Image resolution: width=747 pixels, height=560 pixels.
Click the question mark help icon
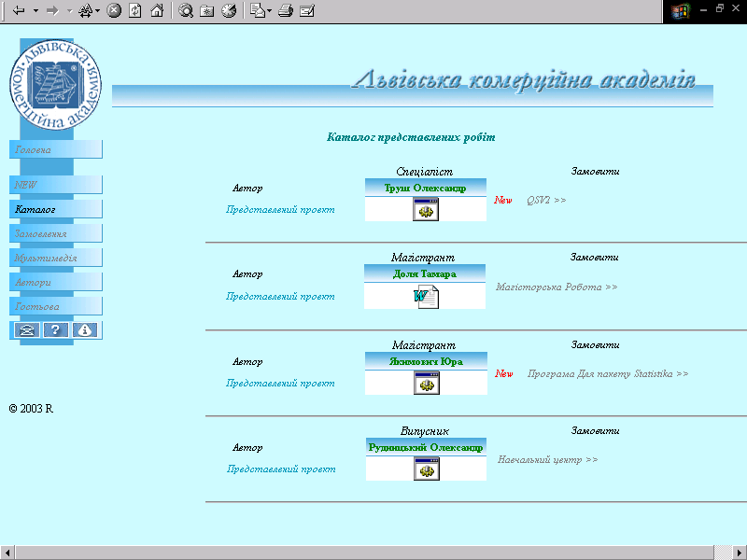[56, 330]
